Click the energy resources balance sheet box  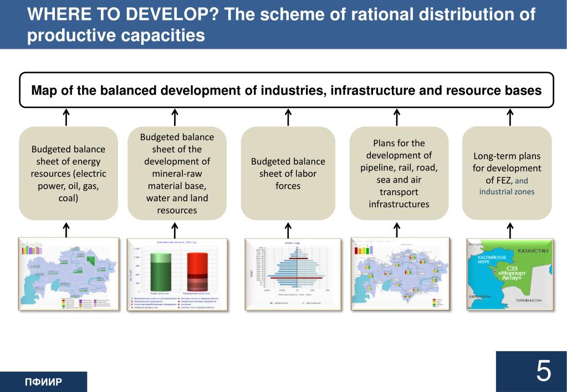click(68, 173)
